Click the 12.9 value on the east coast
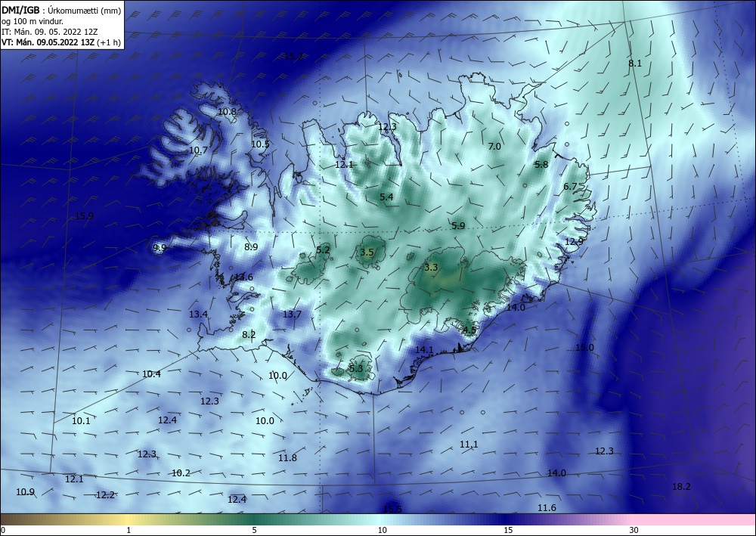The width and height of the screenshot is (756, 536). (x=574, y=241)
